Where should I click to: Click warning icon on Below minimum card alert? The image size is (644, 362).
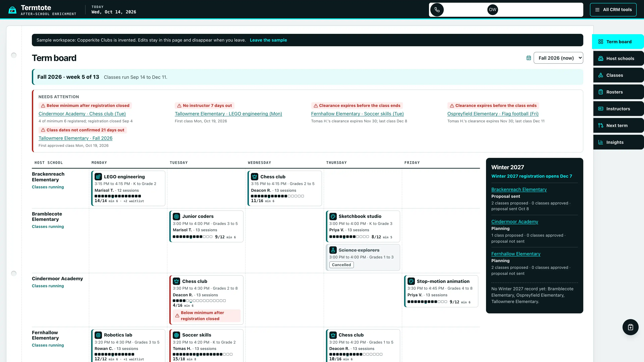[x=177, y=316]
